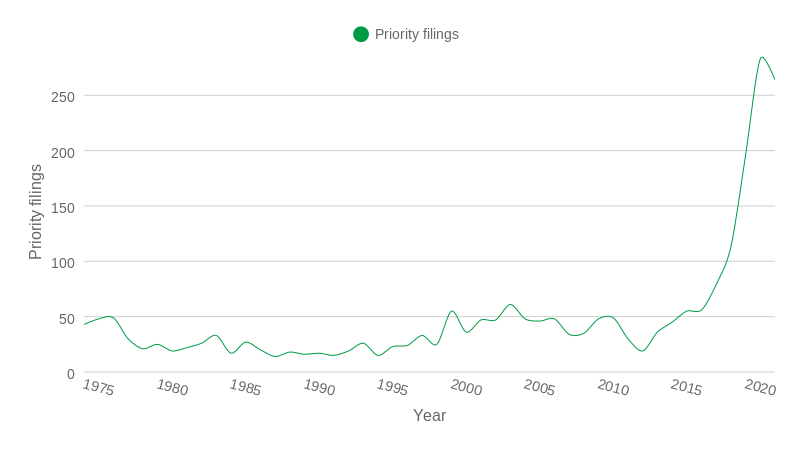Image resolution: width=800 pixels, height=450 pixels.
Task: Toggle the Priority filings legend label
Action: click(x=416, y=34)
